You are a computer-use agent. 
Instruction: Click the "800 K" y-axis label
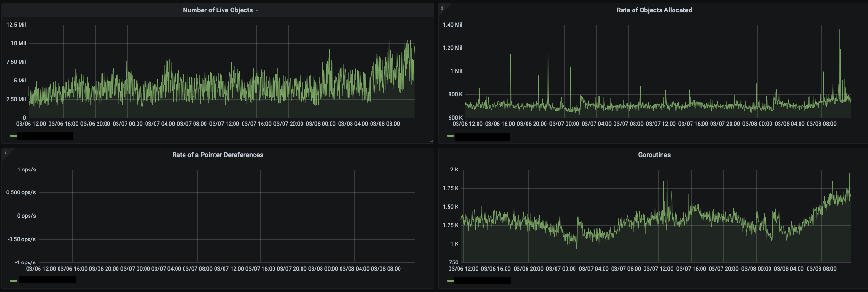455,94
